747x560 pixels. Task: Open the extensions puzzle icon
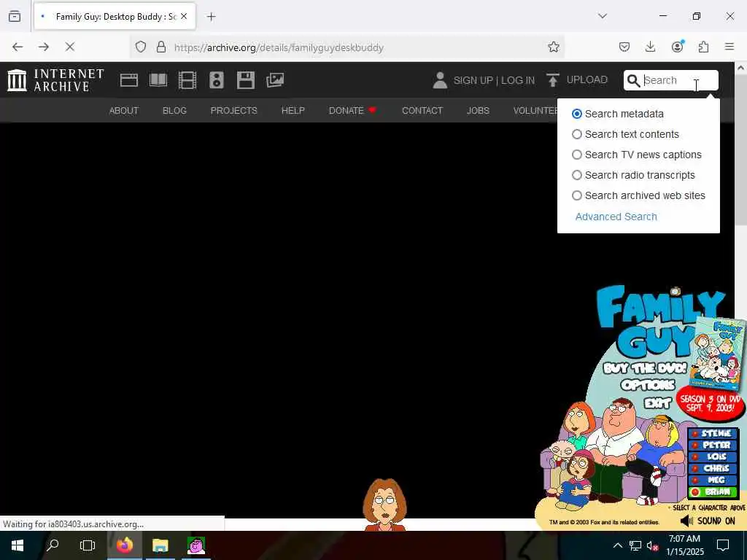click(x=703, y=47)
